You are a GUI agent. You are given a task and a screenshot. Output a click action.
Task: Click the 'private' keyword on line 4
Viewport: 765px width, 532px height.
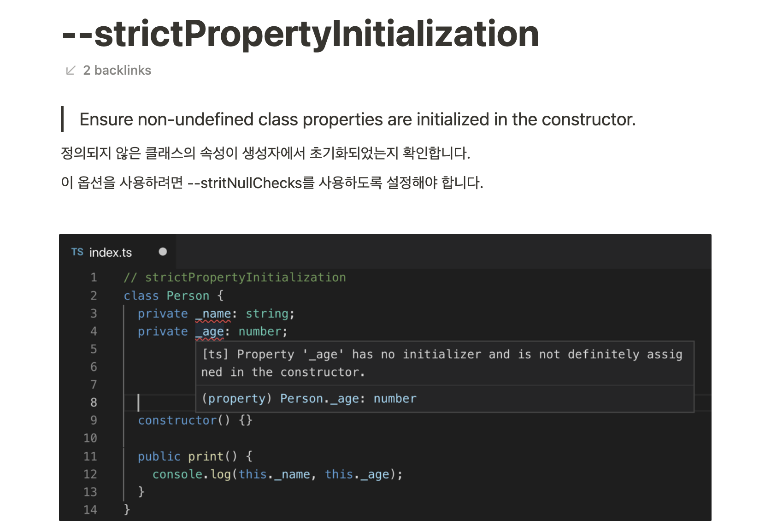[x=163, y=332]
